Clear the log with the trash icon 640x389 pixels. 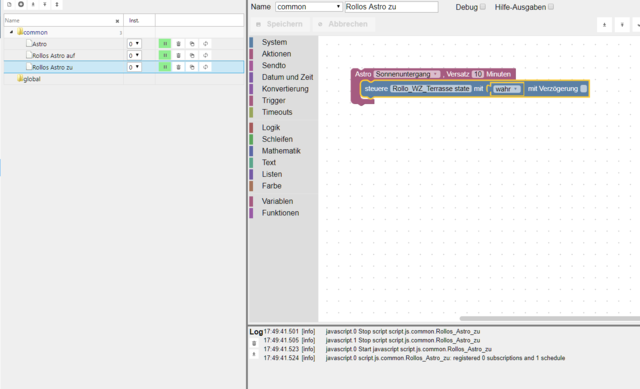click(254, 343)
